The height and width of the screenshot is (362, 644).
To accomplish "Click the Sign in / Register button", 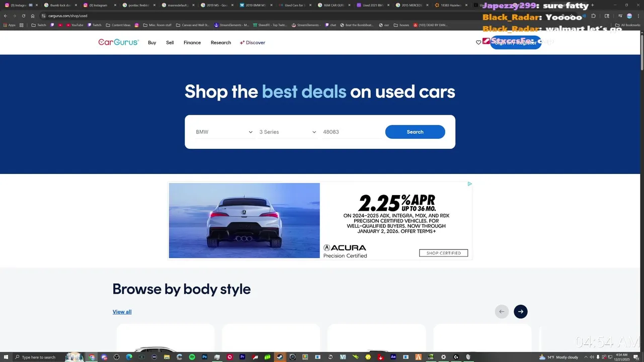I will pyautogui.click(x=516, y=43).
